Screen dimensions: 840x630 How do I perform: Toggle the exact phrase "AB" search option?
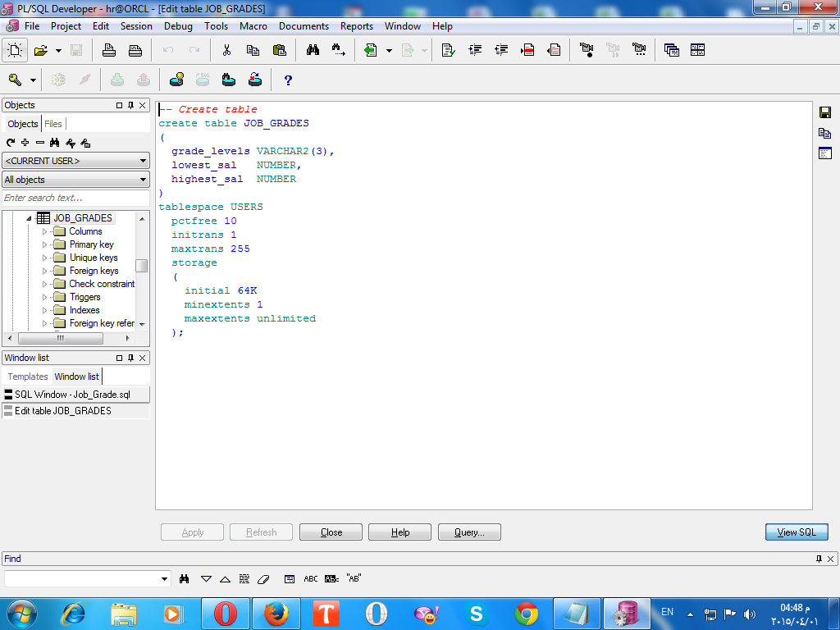click(x=354, y=578)
